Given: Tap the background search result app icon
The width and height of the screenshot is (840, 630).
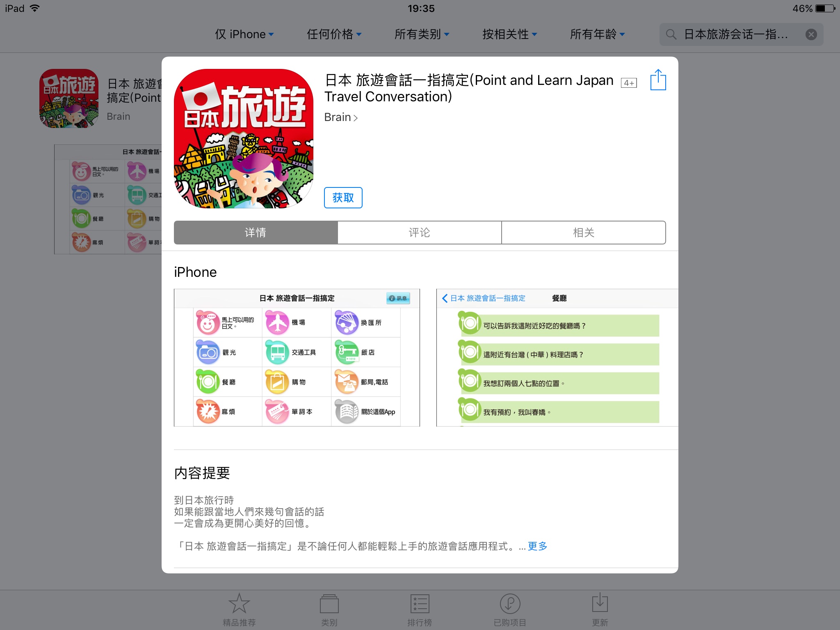Looking at the screenshot, I should click(x=69, y=98).
